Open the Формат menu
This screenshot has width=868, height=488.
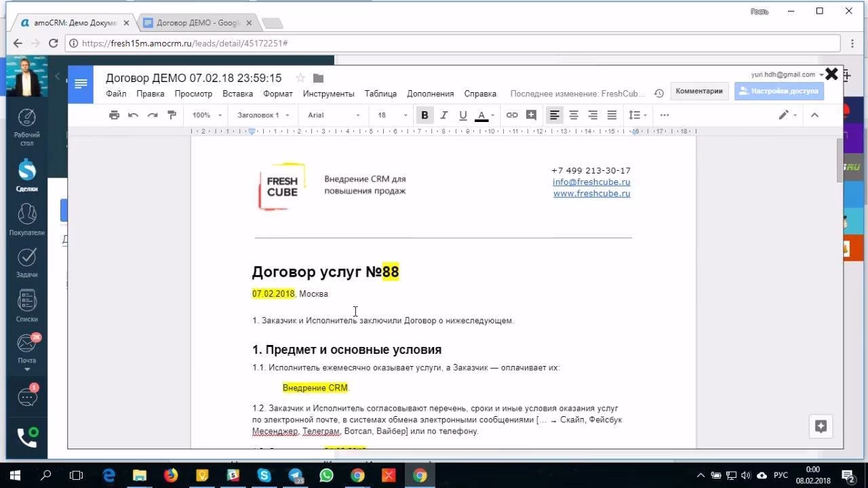[278, 94]
